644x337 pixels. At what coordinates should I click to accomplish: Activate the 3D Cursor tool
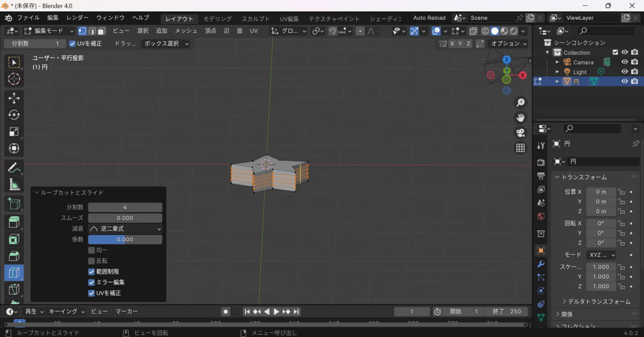tap(14, 79)
